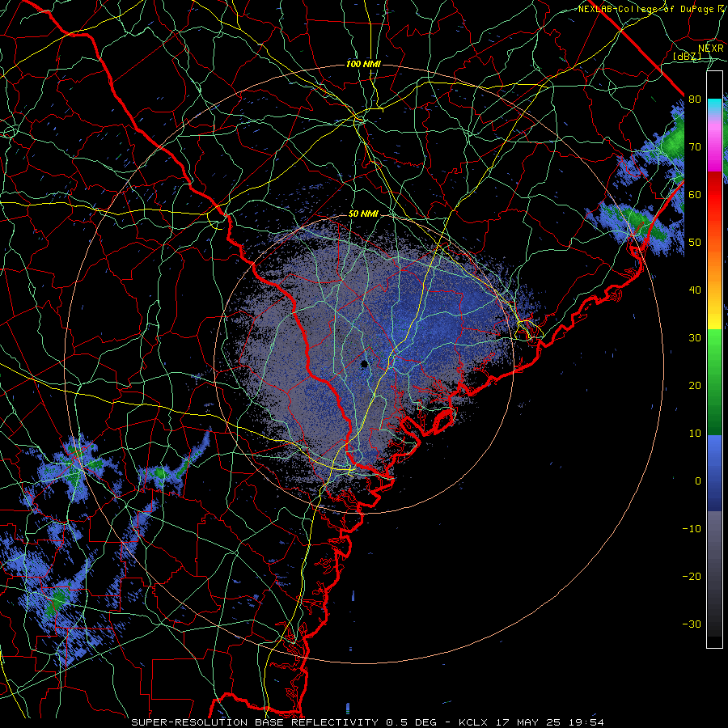Click the cyan band atop the color scale
This screenshot has height=728, width=728.
[714, 106]
